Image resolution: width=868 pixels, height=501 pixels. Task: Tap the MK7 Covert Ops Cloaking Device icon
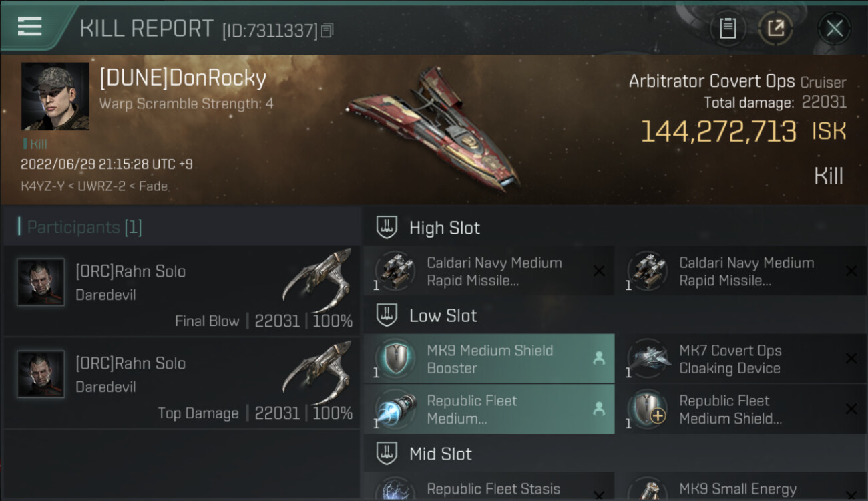[x=648, y=359]
